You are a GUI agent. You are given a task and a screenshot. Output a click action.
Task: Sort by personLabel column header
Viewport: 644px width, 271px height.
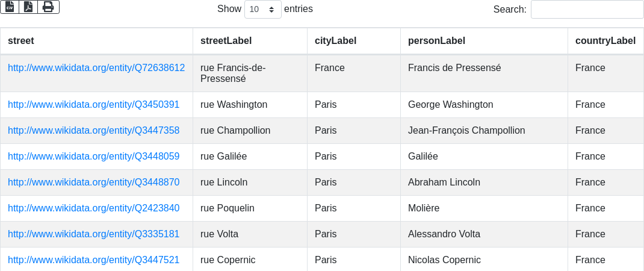436,41
